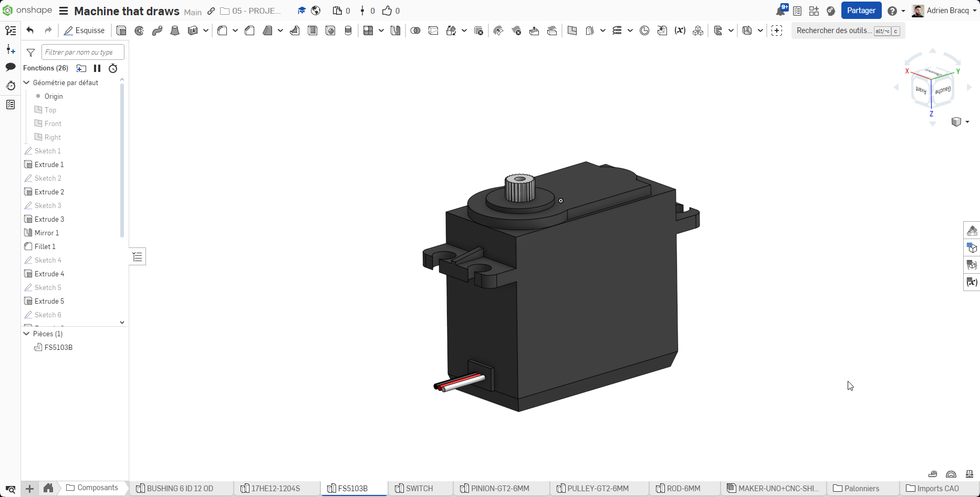
Task: Click the Filtrer par nom ou type field
Action: [x=82, y=52]
